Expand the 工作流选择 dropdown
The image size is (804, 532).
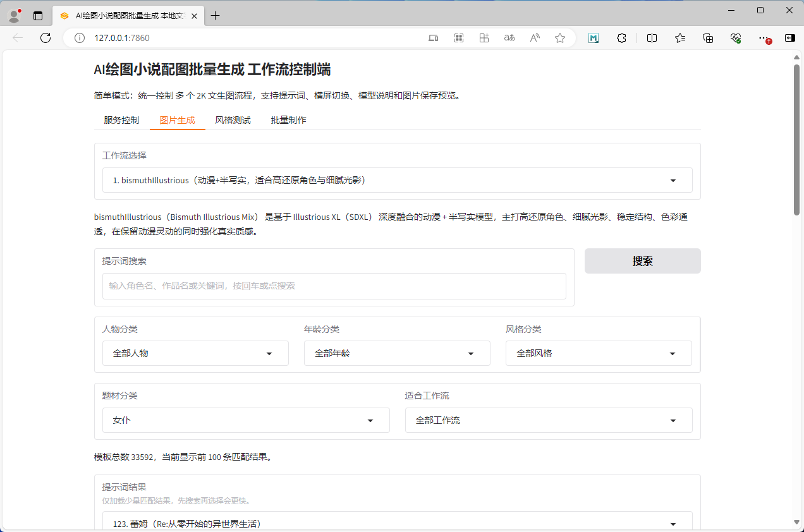397,181
